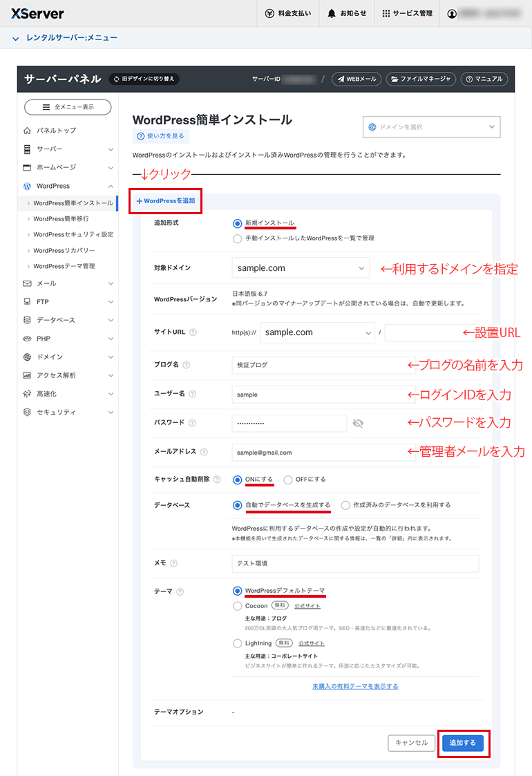
Task: Collapse the WordPress sidebar section
Action: [111, 186]
